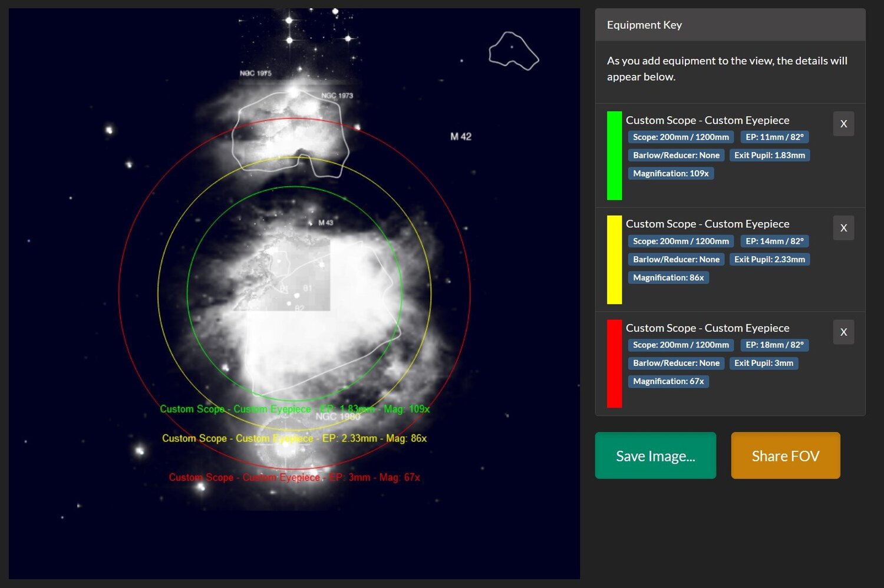Click Barlow/Reducer: None in green entry

[676, 156]
